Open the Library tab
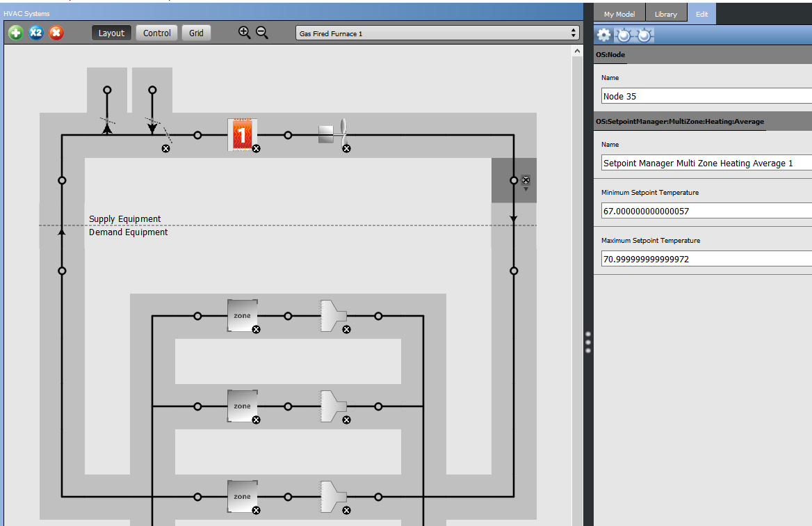Screen dimensions: 812x526 [x=666, y=14]
